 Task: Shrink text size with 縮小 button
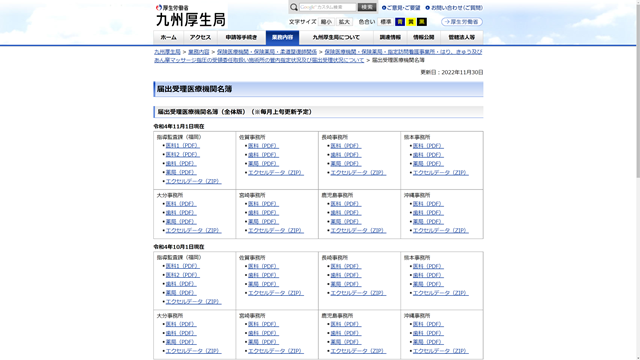[326, 22]
